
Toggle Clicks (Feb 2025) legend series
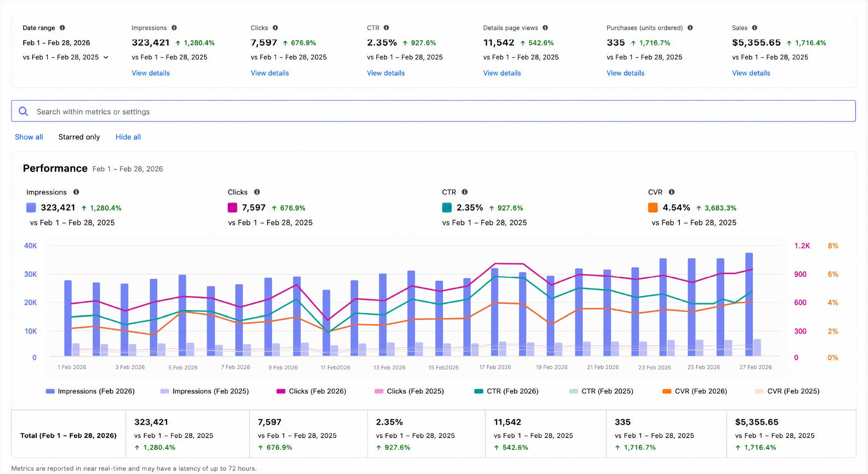pos(409,391)
